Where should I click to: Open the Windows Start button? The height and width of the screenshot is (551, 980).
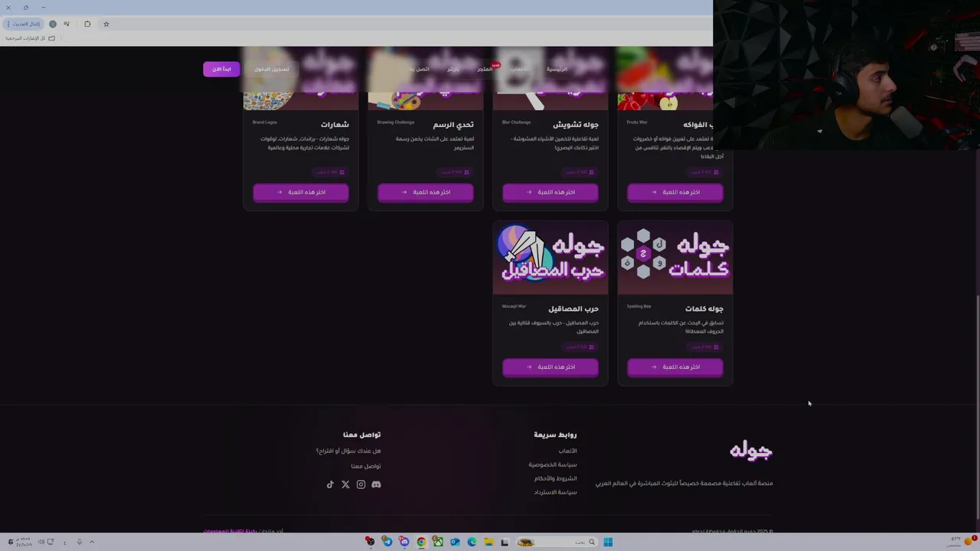click(608, 542)
